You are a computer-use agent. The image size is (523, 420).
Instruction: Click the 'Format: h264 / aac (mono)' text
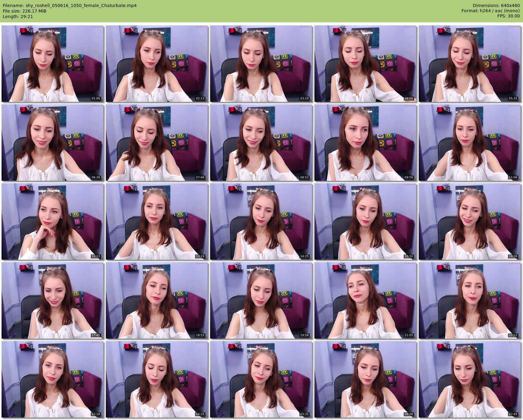[491, 11]
